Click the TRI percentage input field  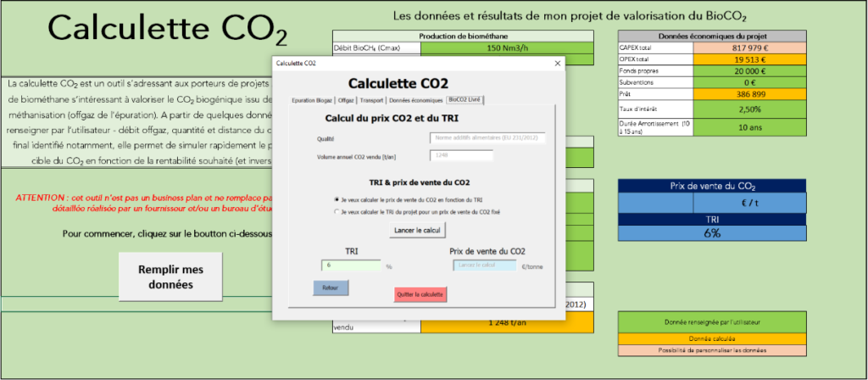[351, 265]
